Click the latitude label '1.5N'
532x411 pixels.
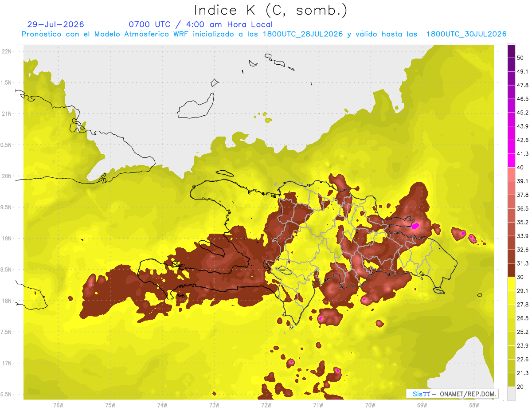(x=6, y=83)
